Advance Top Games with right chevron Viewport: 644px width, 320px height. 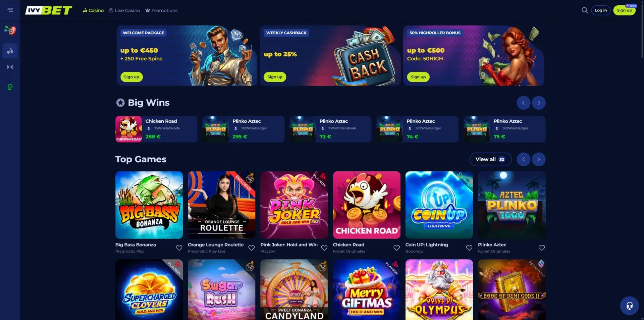point(539,159)
